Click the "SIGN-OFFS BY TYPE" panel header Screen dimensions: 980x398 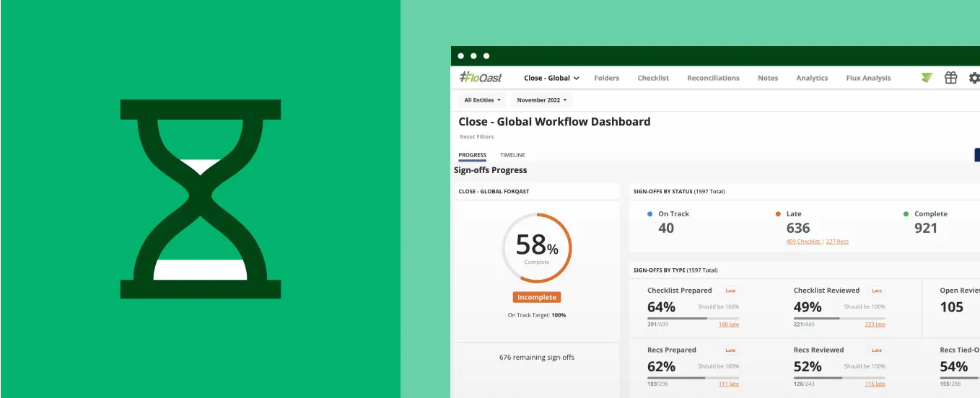(675, 270)
